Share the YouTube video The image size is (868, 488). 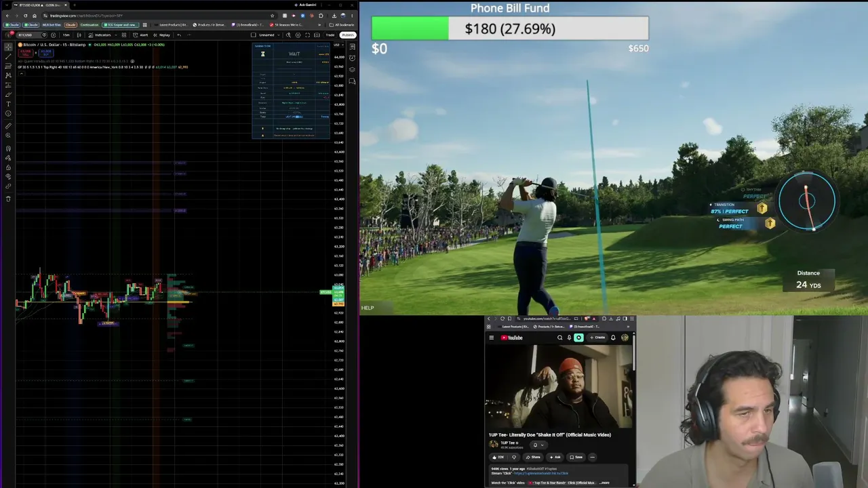533,457
